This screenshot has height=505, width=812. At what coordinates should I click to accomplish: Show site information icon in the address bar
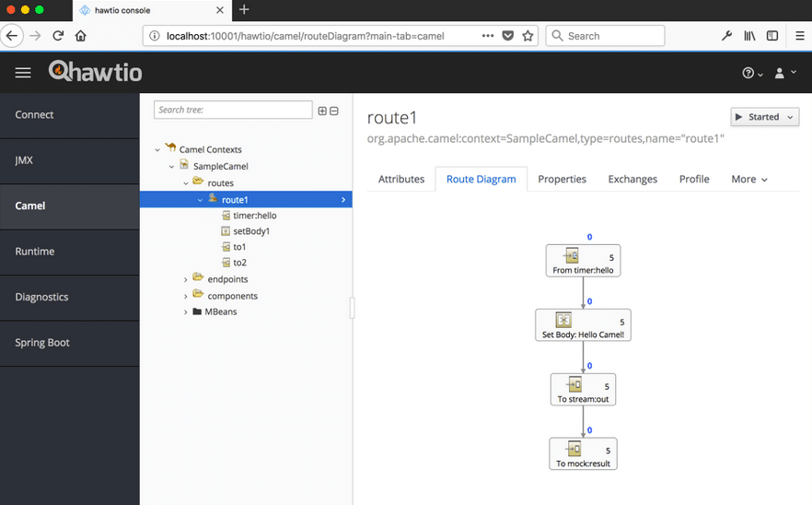pyautogui.click(x=155, y=36)
